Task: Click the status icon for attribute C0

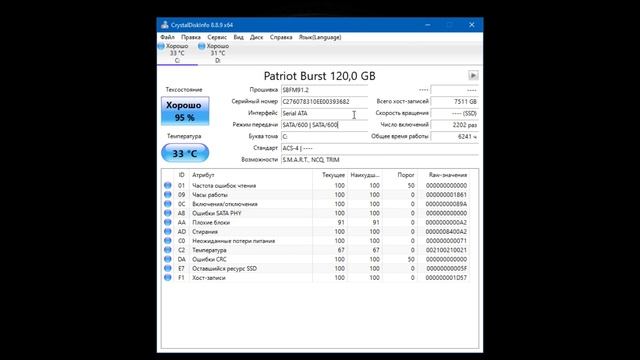Action: [x=168, y=241]
